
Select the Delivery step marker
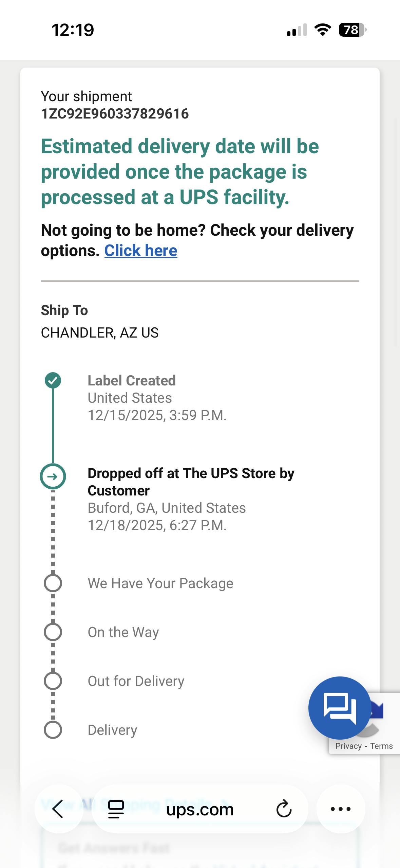(53, 730)
